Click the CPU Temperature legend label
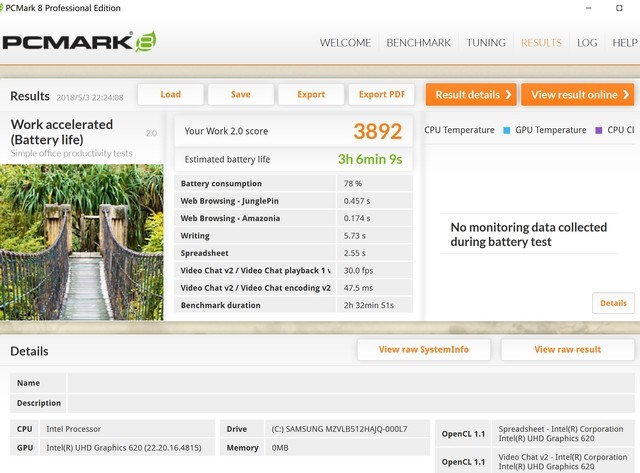Viewport: 640px width, 473px height. tap(459, 130)
